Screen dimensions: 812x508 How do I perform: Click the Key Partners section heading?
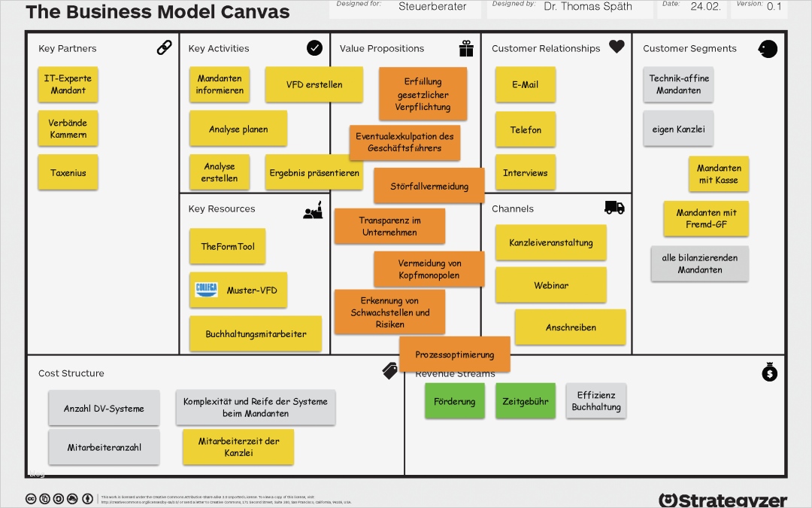point(68,48)
